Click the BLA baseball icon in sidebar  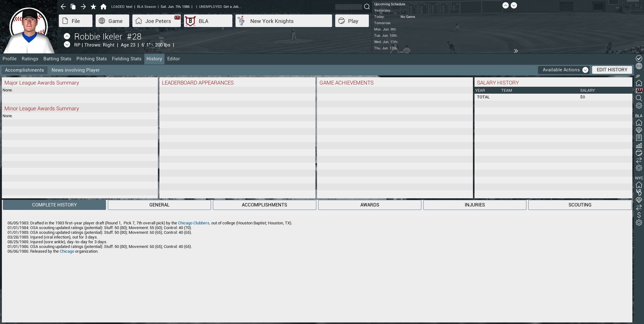coord(639,153)
